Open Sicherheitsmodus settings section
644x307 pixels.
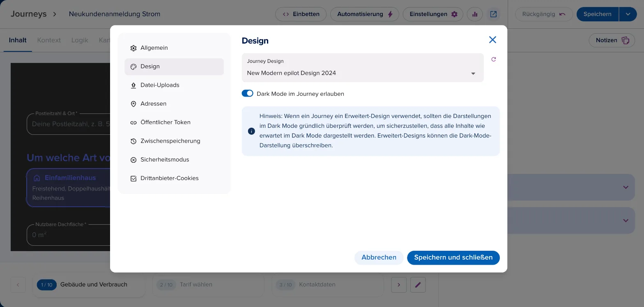pos(174,160)
